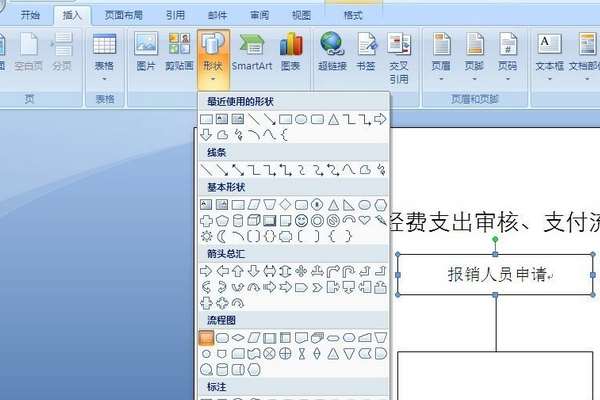This screenshot has width=600, height=400.
Task: Expand the 页脚 dropdown arrow
Action: click(474, 79)
